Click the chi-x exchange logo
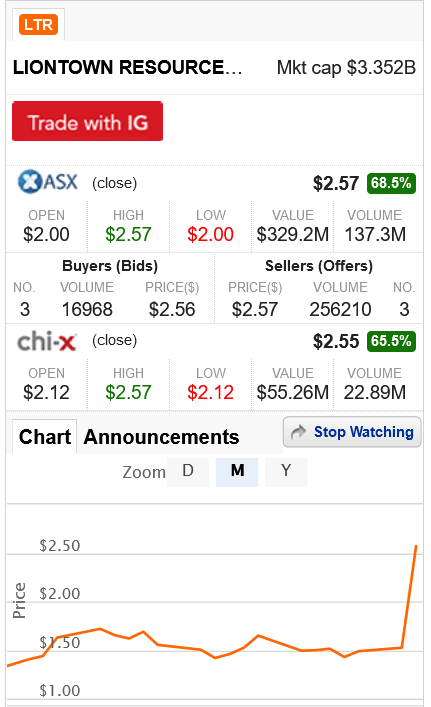 pos(47,341)
